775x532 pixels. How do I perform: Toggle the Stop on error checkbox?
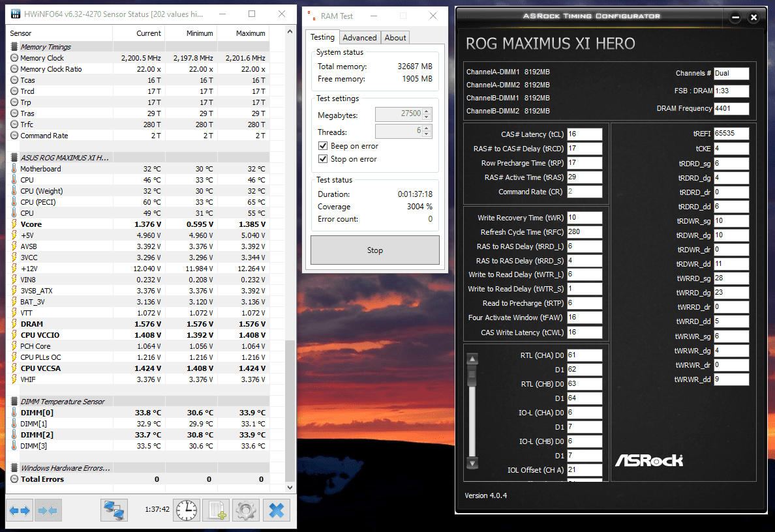click(x=323, y=158)
